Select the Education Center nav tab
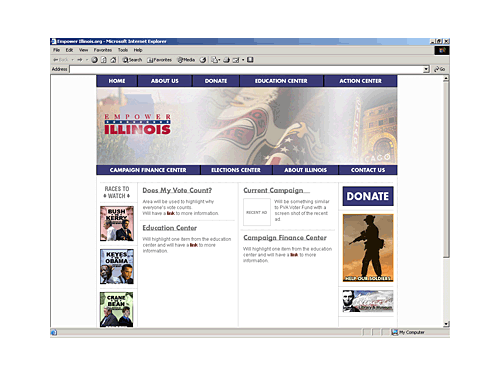The height and width of the screenshot is (375, 500). pos(281,81)
